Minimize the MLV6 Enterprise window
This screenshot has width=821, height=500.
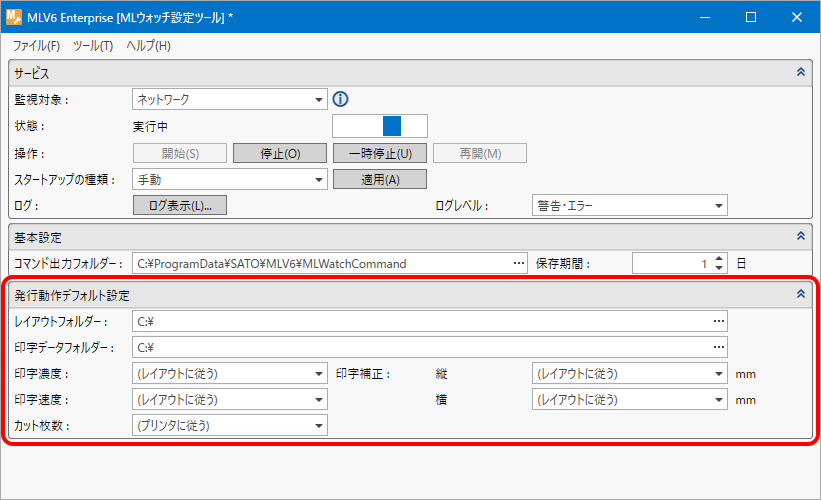[x=705, y=17]
